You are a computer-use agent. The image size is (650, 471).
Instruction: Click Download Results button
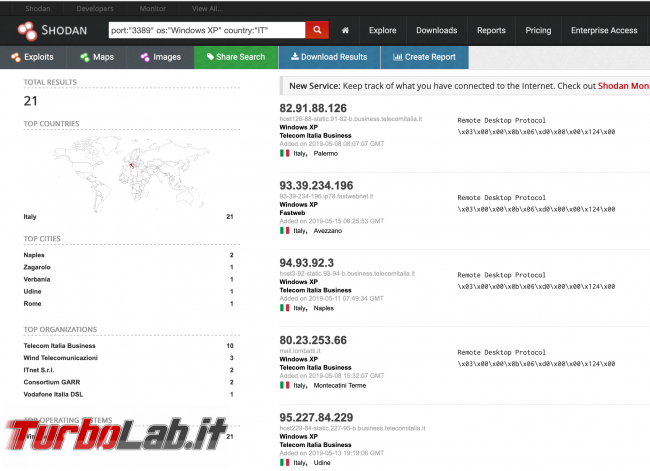[x=330, y=57]
